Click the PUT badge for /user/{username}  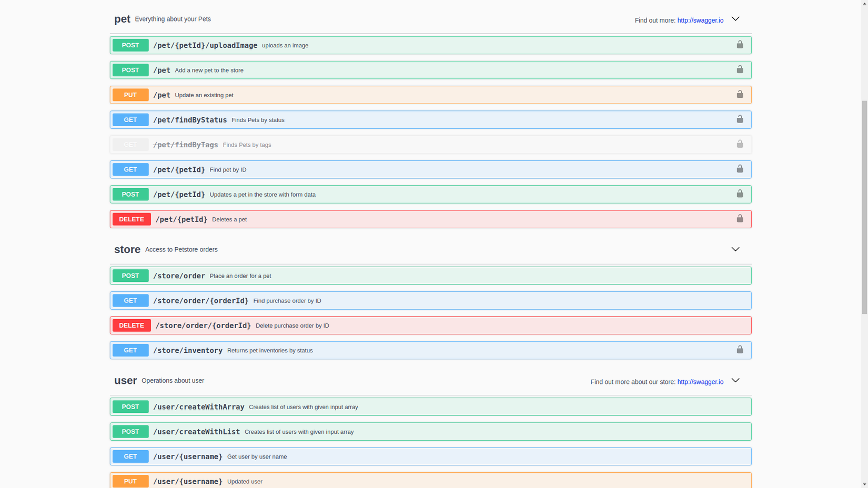(130, 481)
